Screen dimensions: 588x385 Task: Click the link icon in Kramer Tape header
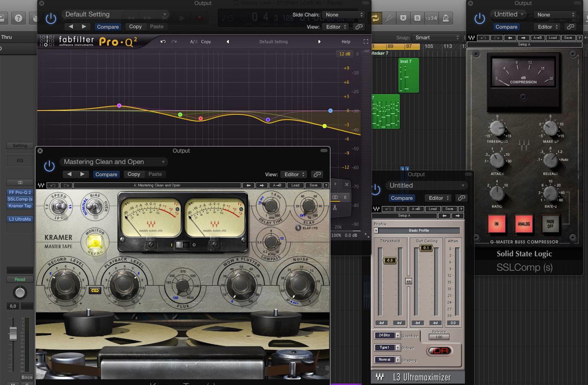click(317, 174)
